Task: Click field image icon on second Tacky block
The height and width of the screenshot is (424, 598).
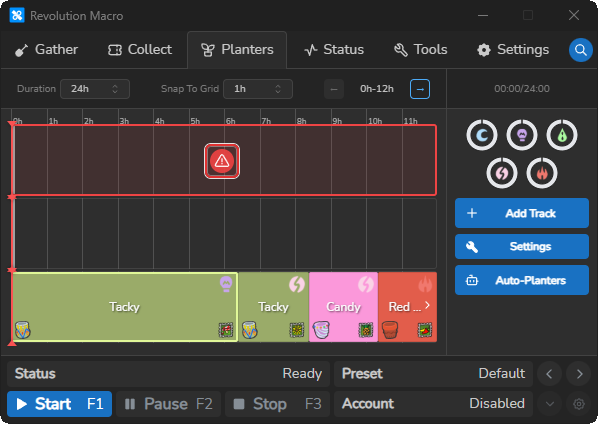Action: pos(297,330)
